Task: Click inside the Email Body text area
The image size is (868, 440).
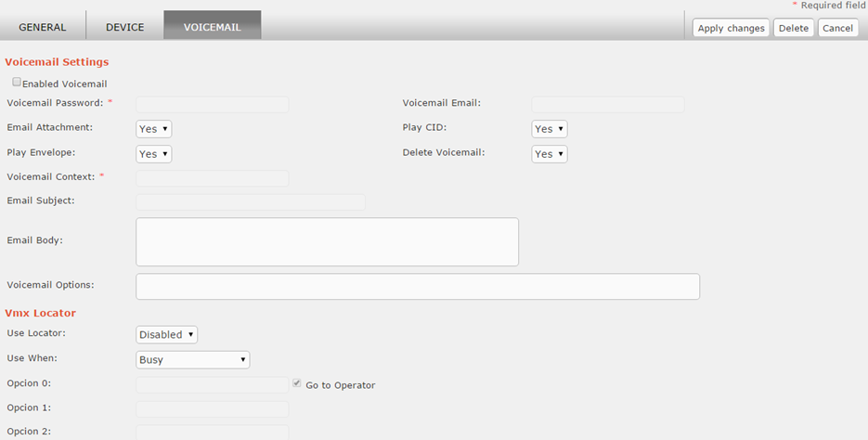Action: click(327, 242)
